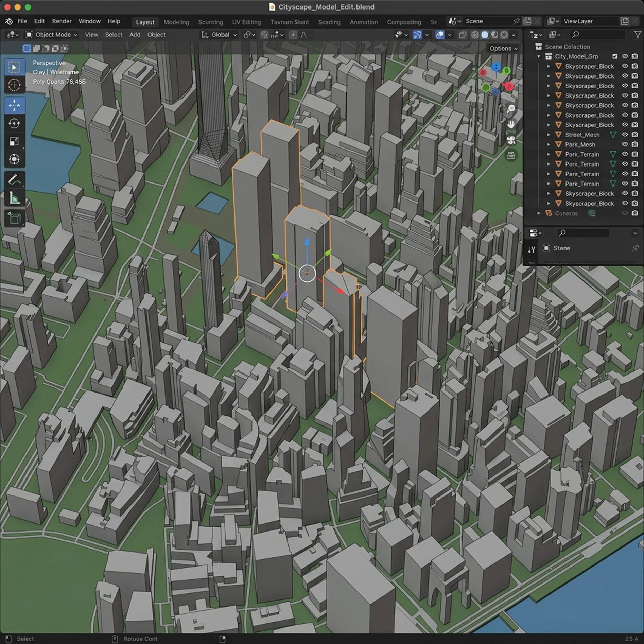Select the Add Cube tool

14,219
